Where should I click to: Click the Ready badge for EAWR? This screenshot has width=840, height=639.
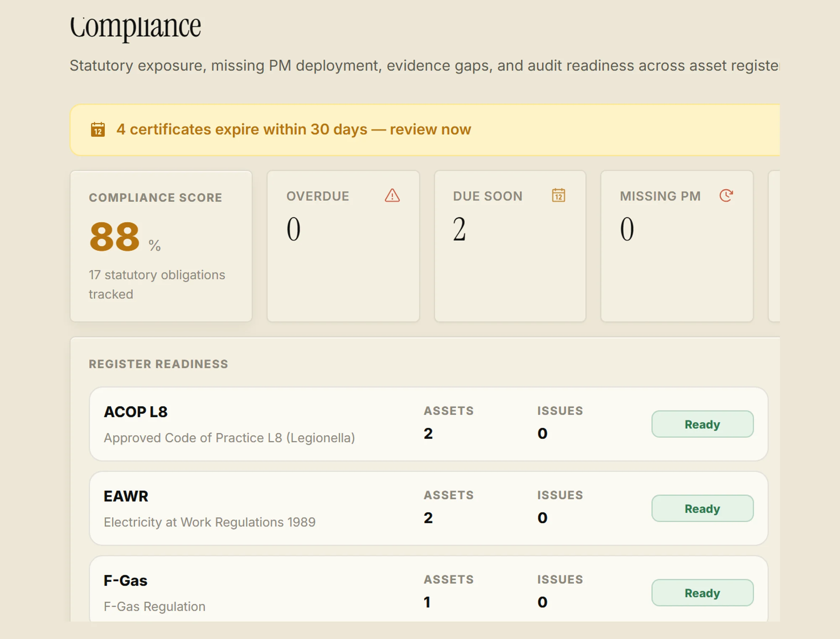pos(702,509)
